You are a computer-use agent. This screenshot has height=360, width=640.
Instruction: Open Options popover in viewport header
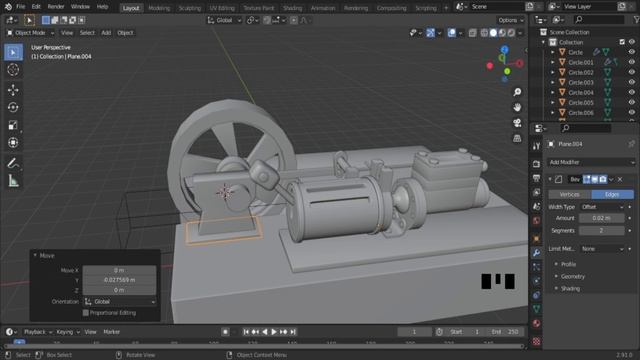510,20
